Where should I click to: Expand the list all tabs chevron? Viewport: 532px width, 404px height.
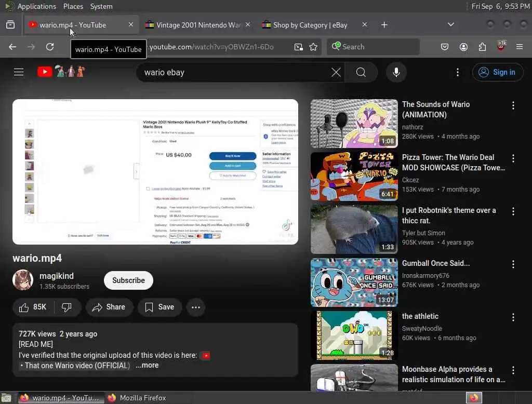[x=450, y=24]
